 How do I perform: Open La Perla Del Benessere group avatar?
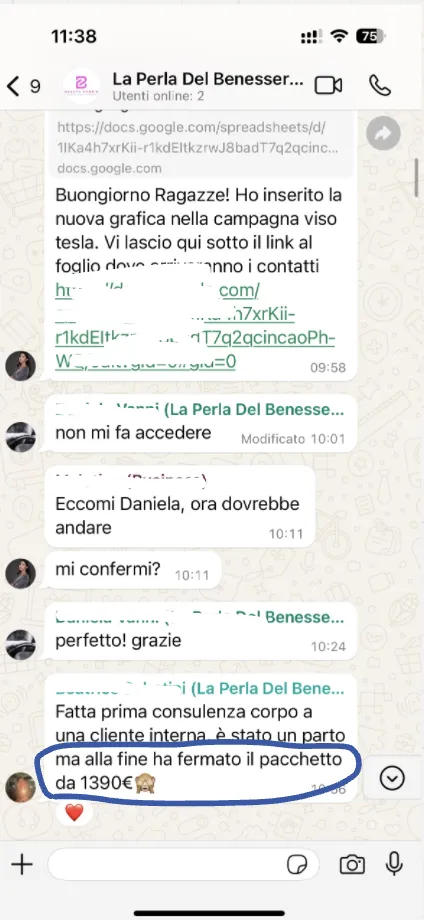click(82, 86)
